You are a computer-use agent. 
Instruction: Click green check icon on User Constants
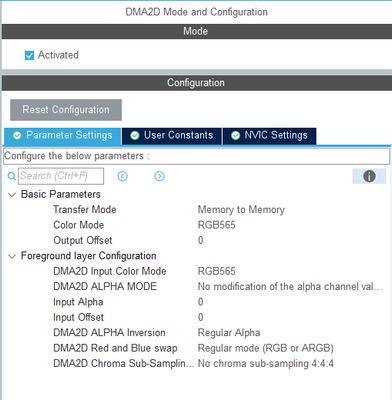(x=135, y=135)
